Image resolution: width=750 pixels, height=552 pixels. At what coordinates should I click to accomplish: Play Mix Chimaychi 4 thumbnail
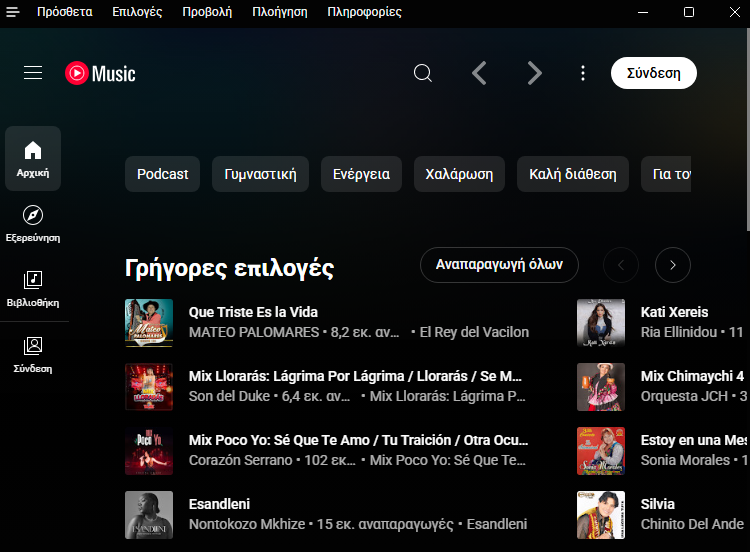coord(601,387)
